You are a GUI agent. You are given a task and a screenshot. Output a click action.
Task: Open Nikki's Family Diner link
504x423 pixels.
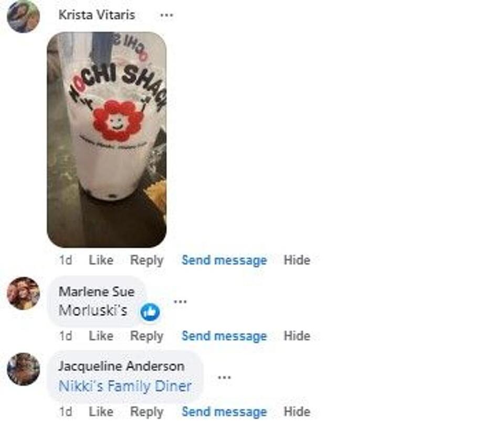tap(125, 386)
